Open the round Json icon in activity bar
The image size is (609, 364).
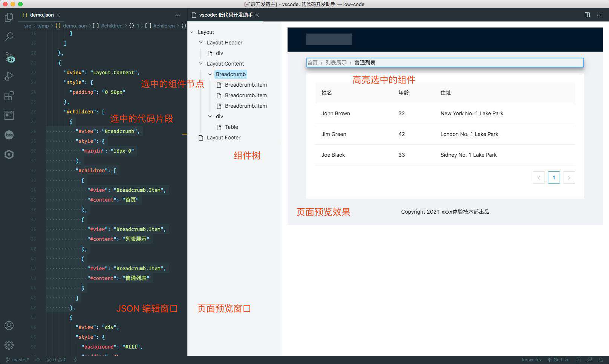[9, 135]
